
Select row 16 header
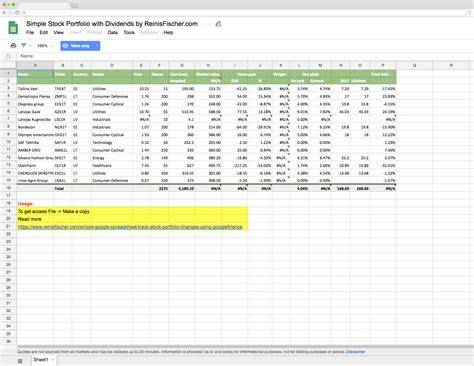click(x=8, y=188)
